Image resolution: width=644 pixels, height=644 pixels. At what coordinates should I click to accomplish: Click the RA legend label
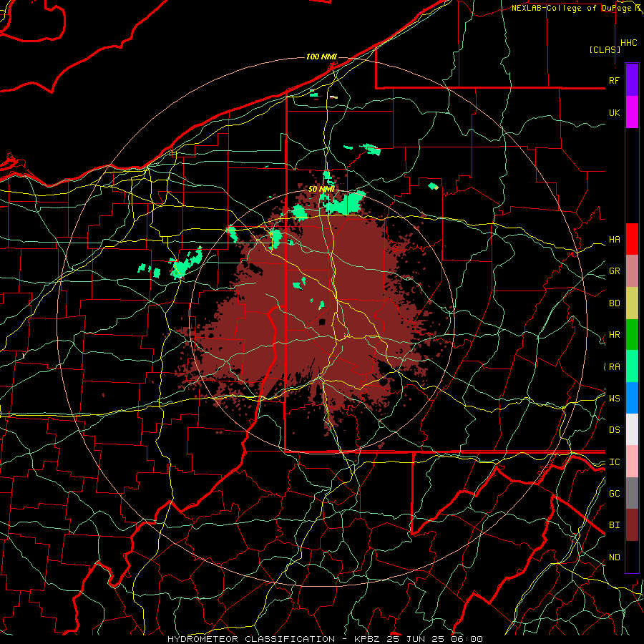tap(614, 367)
